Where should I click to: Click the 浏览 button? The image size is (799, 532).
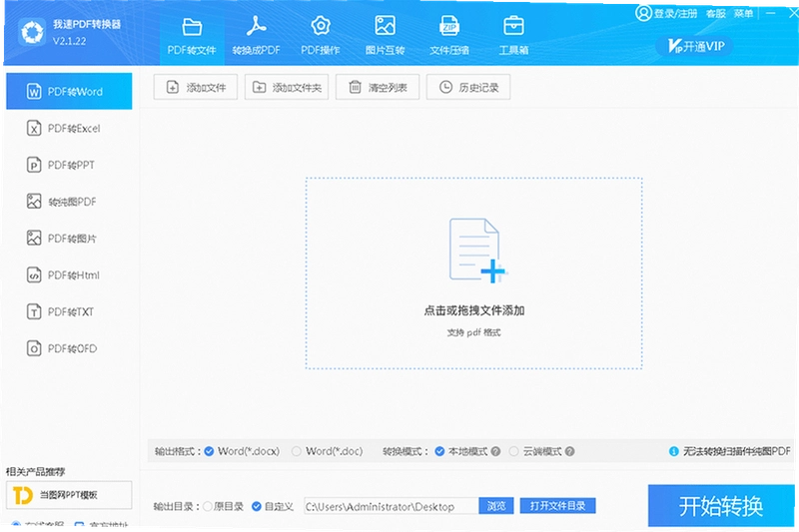495,506
